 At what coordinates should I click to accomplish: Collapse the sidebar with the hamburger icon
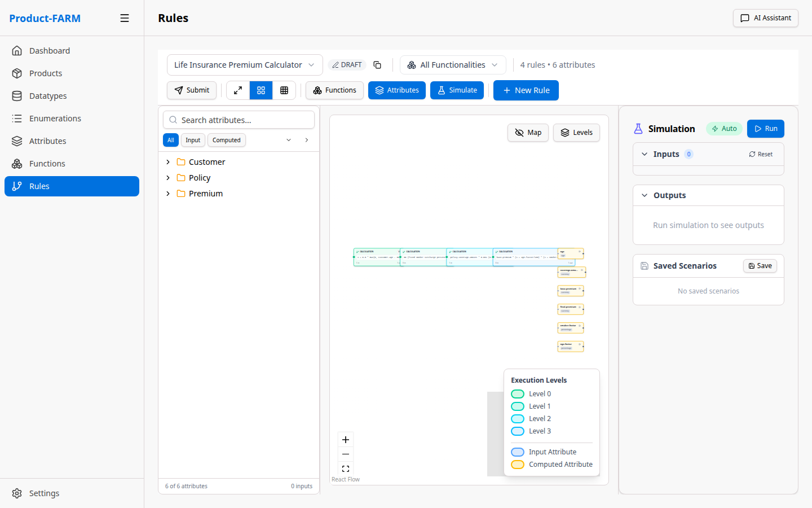(x=125, y=18)
